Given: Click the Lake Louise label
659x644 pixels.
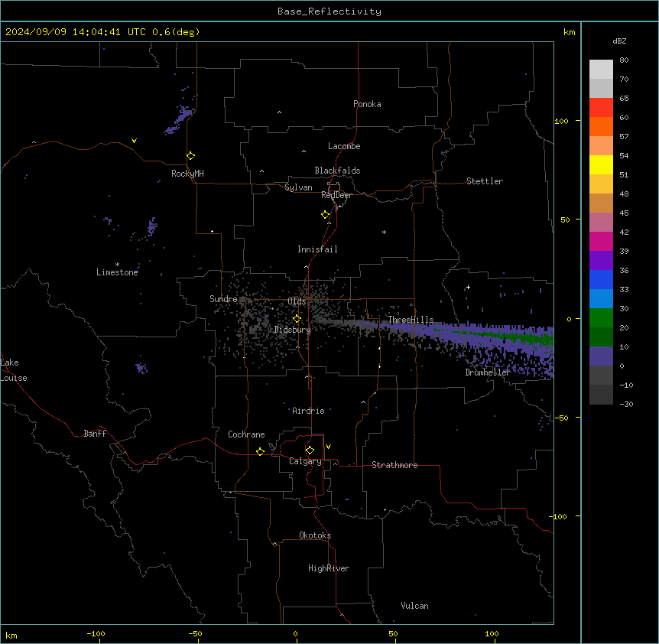Looking at the screenshot, I should 14,370.
